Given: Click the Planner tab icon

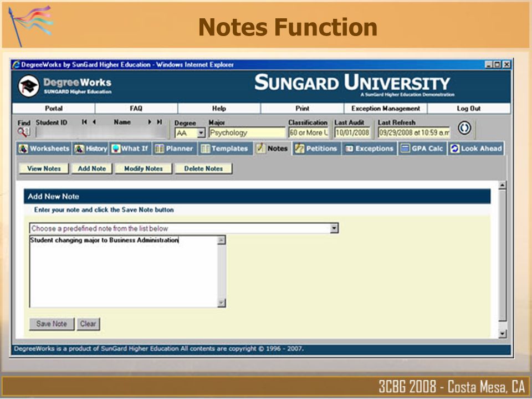Looking at the screenshot, I should [x=160, y=149].
